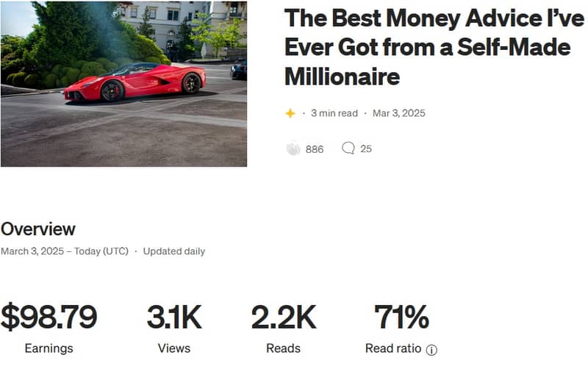Open the red sports car thumbnail
Image resolution: width=588 pixels, height=366 pixels.
[x=123, y=84]
